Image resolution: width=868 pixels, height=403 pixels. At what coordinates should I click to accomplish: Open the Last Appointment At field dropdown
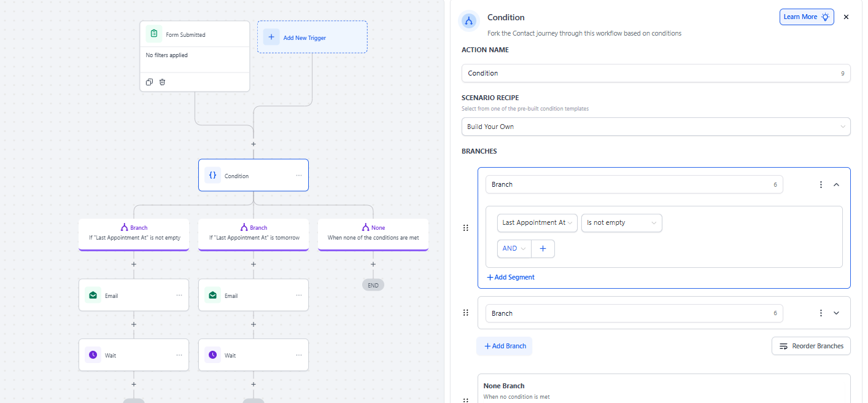(537, 223)
